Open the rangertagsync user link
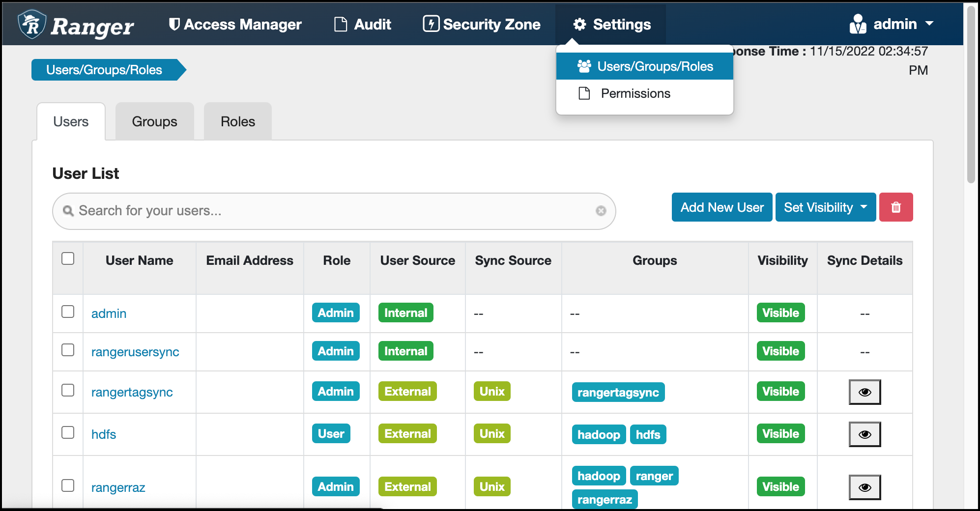The height and width of the screenshot is (511, 980). tap(132, 392)
